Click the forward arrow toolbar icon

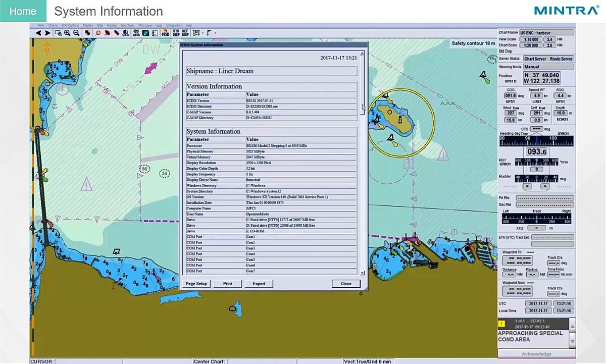pos(47,33)
